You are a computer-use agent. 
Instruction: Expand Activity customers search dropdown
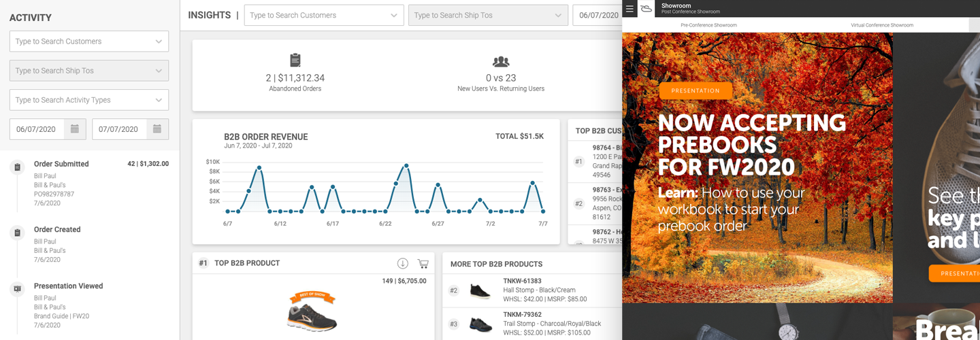coord(159,41)
